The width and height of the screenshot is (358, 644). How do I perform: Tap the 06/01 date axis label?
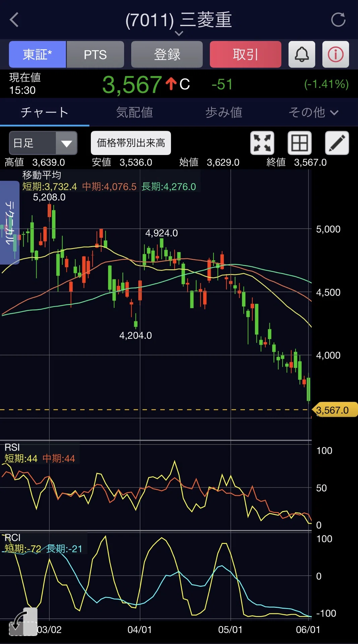[x=308, y=630]
